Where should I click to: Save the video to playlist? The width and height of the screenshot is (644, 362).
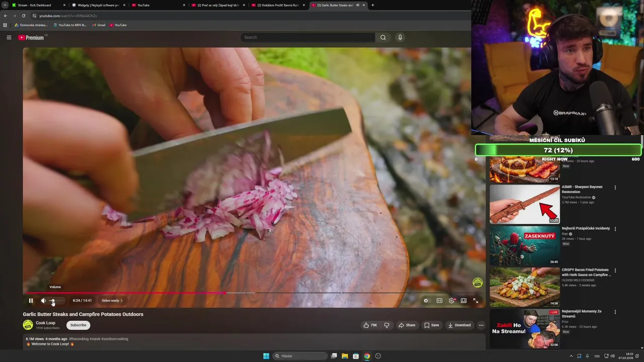point(432,325)
